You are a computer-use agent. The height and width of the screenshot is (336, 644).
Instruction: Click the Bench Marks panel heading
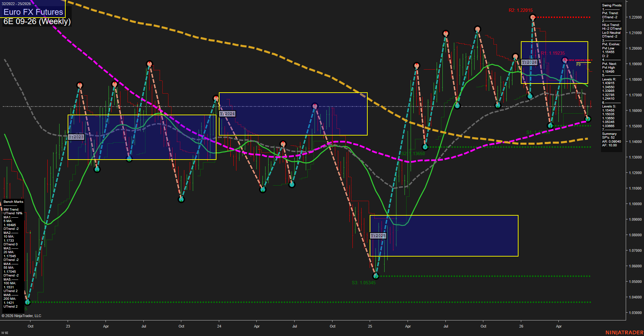14,202
